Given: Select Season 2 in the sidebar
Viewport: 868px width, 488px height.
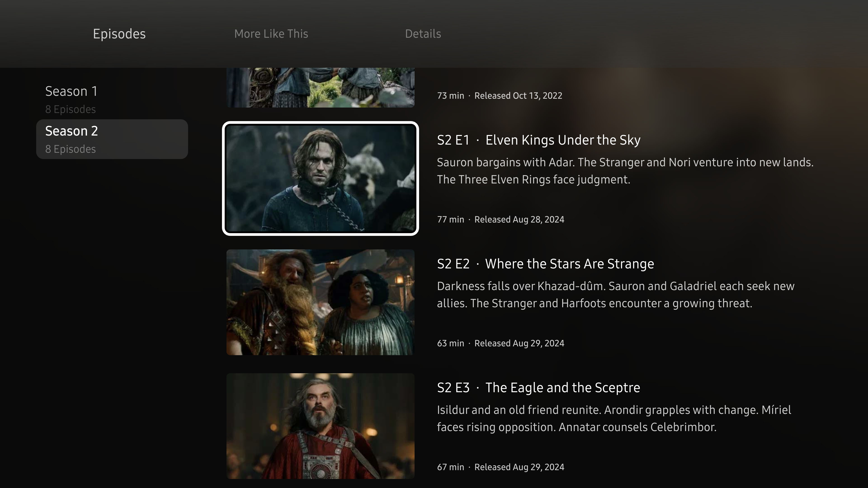Looking at the screenshot, I should click(x=112, y=139).
